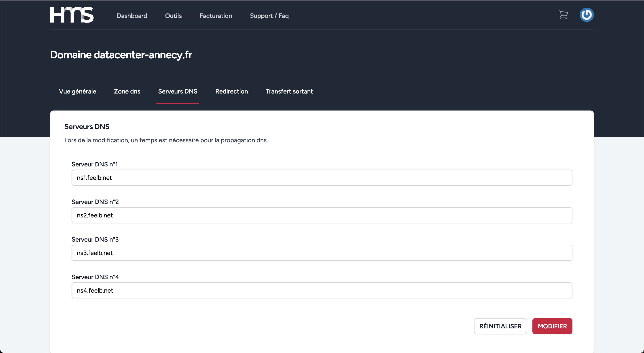Open the Outils menu
The height and width of the screenshot is (353, 644).
pos(173,16)
